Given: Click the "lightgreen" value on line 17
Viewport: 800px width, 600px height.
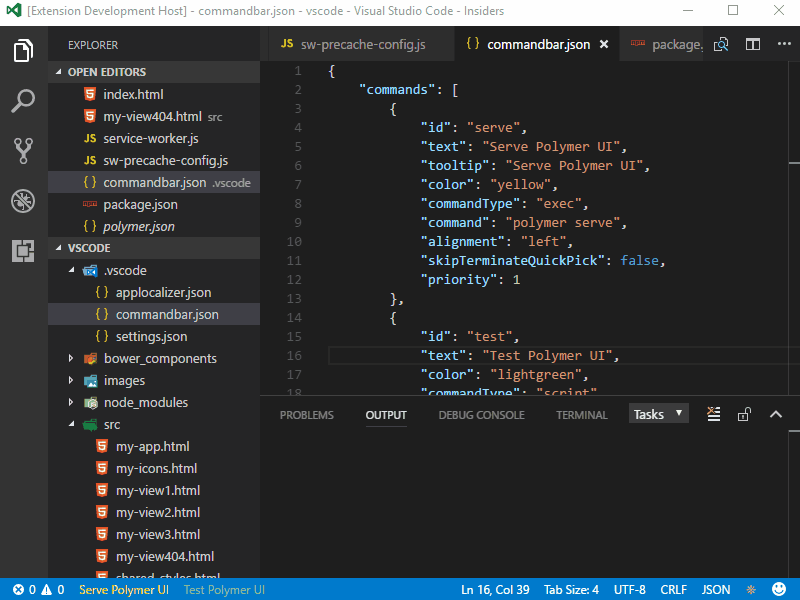Looking at the screenshot, I should [536, 374].
